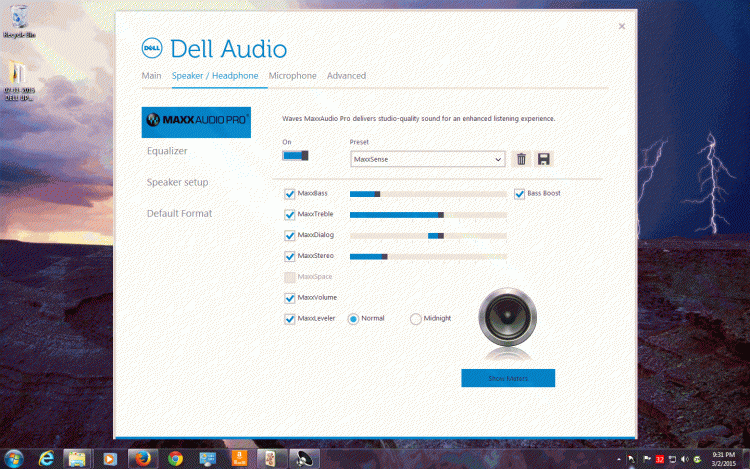Launch Internet Explorer from taskbar
The width and height of the screenshot is (750, 469).
(46, 459)
